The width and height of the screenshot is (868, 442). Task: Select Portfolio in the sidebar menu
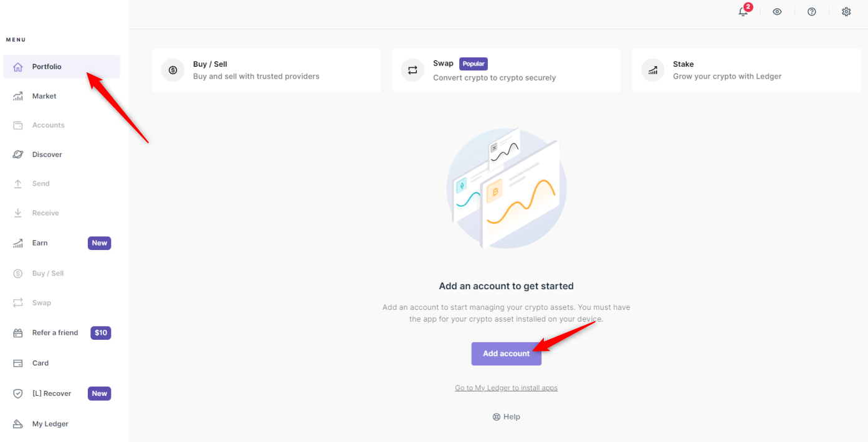47,67
